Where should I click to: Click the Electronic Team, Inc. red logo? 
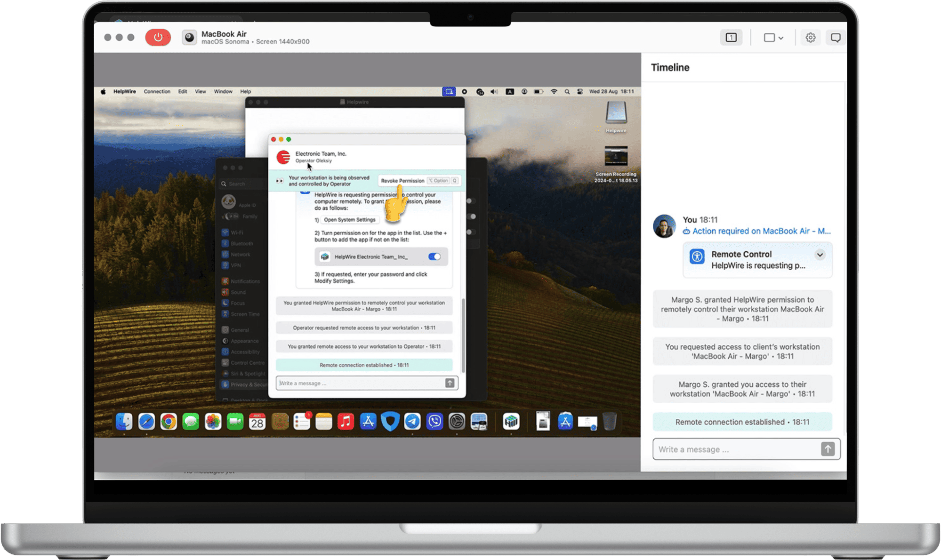(283, 157)
